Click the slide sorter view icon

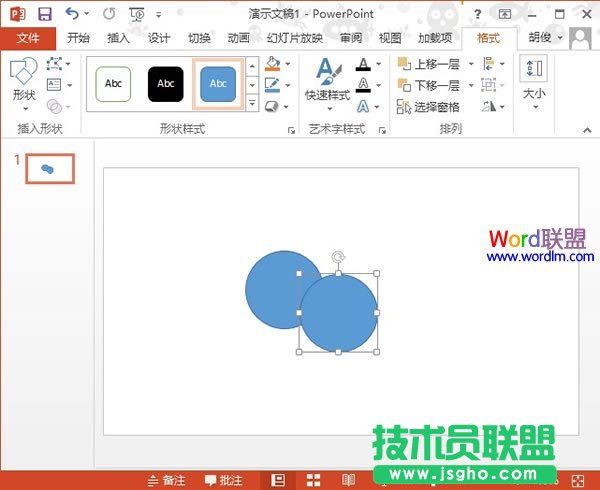313,480
